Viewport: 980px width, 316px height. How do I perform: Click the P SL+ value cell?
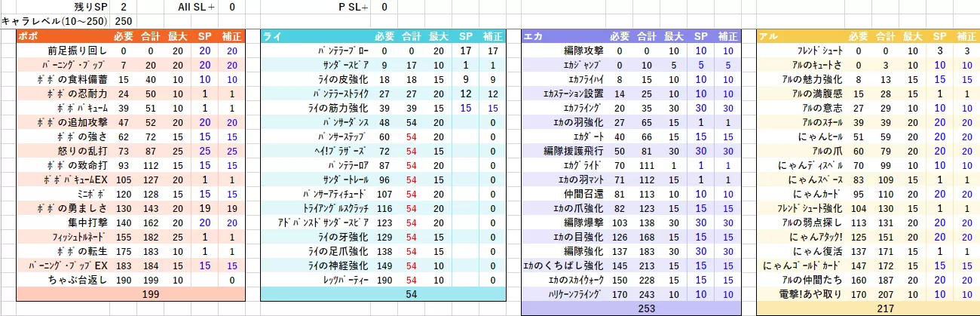tap(384, 7)
